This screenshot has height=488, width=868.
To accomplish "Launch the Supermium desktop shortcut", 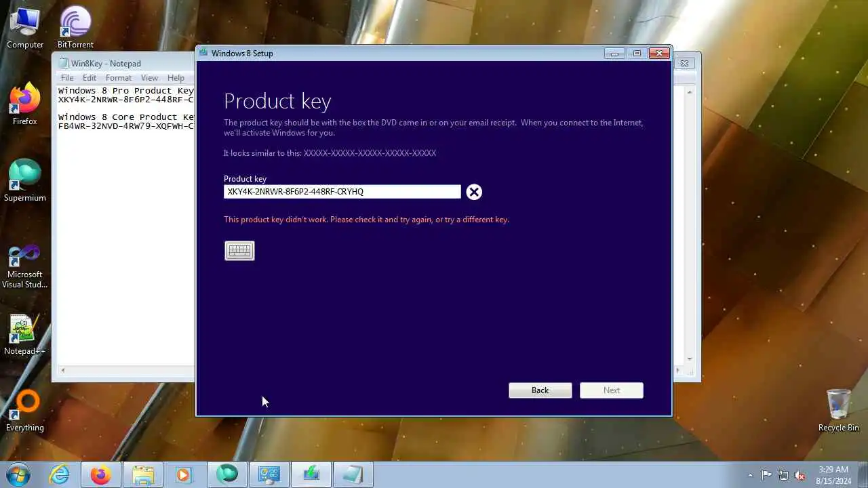I will [25, 180].
